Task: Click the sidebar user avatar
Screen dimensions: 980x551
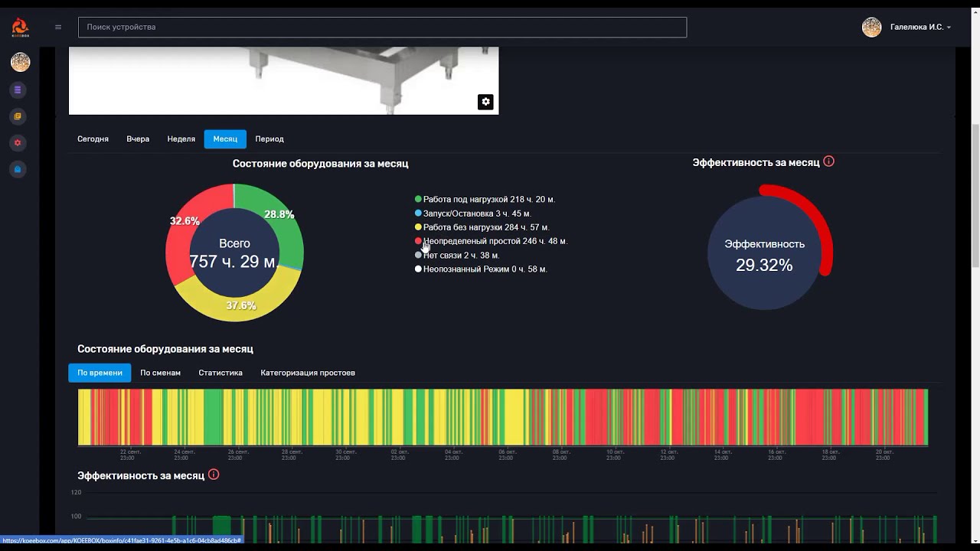Action: [x=20, y=62]
